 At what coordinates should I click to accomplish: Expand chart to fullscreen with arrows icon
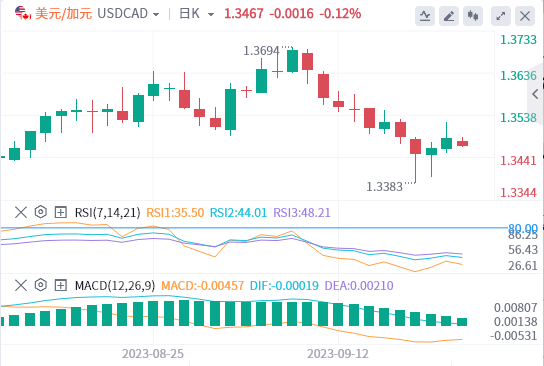[501, 16]
